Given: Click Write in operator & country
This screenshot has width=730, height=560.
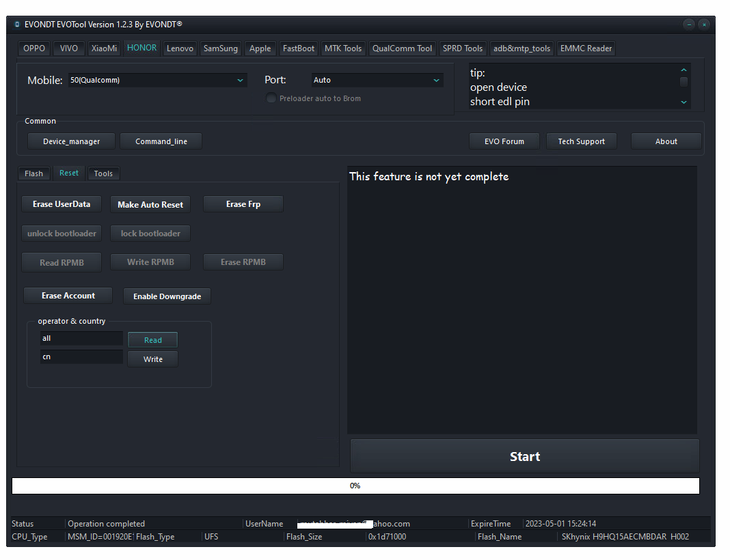Looking at the screenshot, I should tap(152, 359).
